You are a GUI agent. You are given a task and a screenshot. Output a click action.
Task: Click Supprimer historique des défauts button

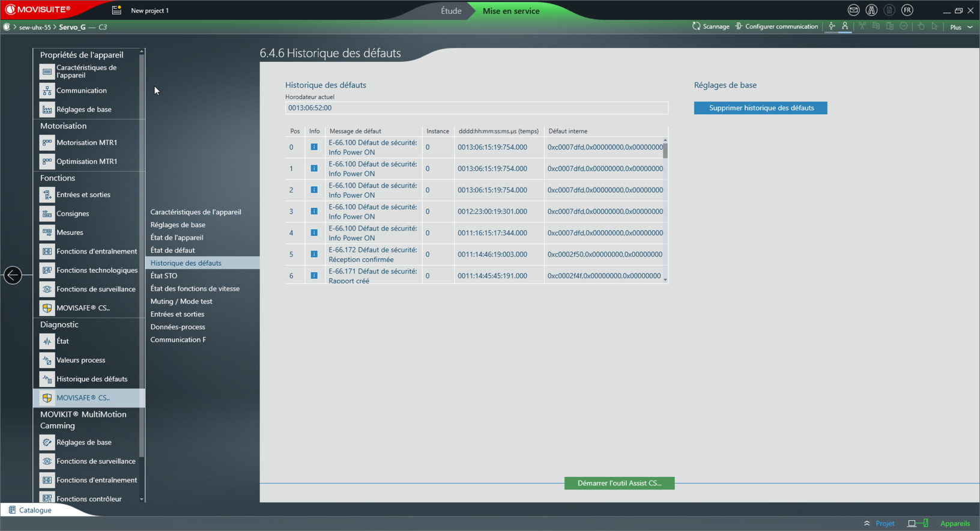pyautogui.click(x=760, y=108)
